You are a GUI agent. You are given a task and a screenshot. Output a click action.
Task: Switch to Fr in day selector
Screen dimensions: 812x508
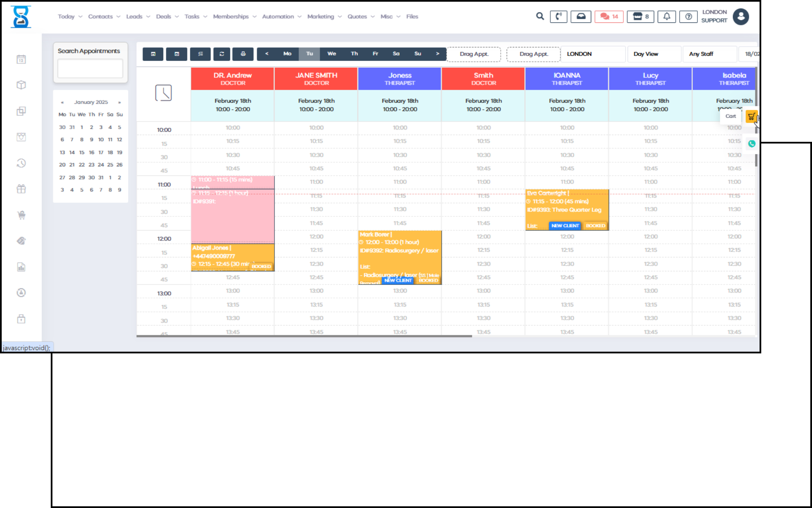point(375,54)
